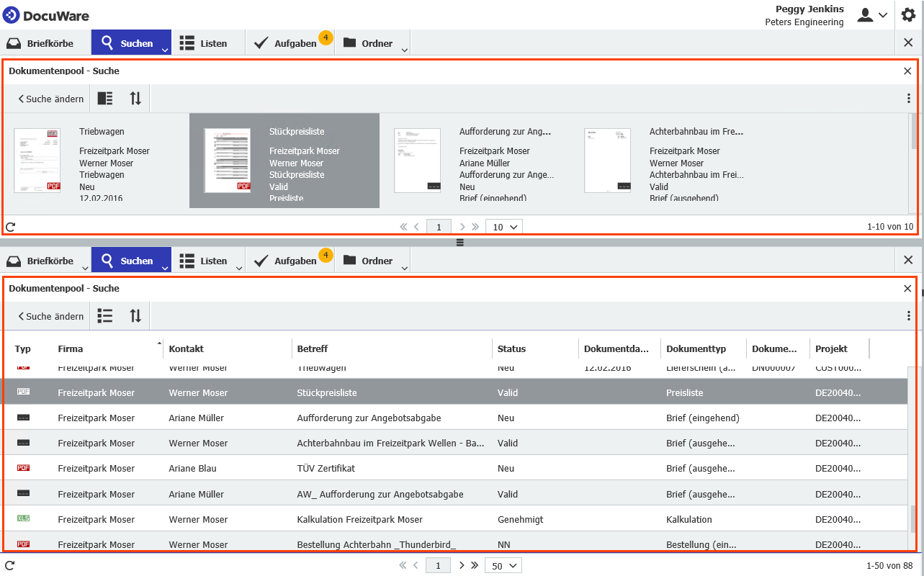
Task: Click PDF icon in Stückpreisliste table row
Action: [x=23, y=392]
